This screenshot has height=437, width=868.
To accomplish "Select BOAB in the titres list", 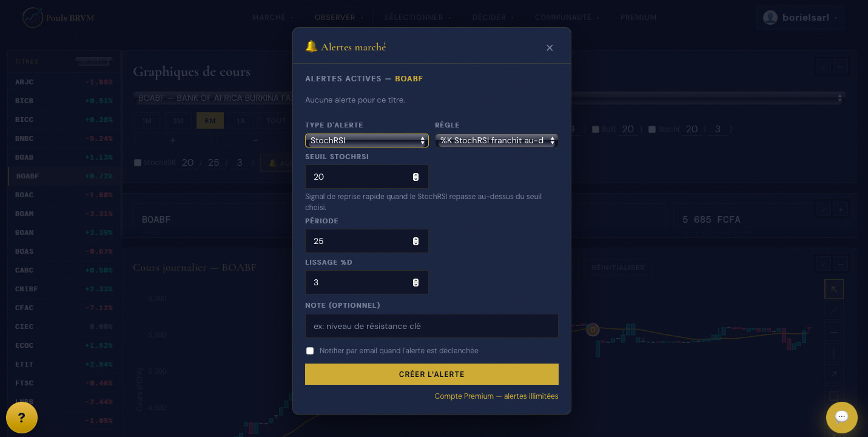I will click(x=64, y=157).
